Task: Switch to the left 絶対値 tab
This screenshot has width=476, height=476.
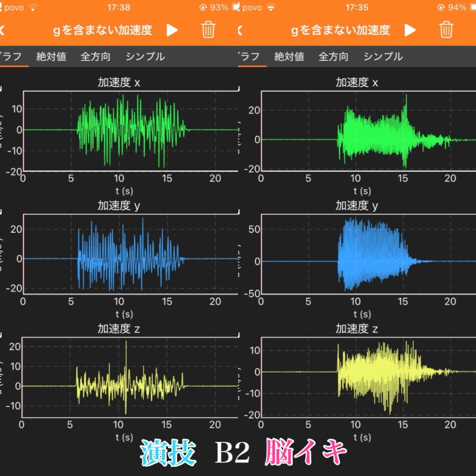Action: [51, 57]
